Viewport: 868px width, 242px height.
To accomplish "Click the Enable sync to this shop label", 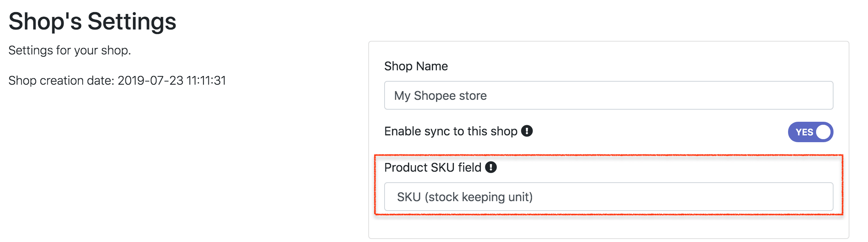I will point(450,131).
